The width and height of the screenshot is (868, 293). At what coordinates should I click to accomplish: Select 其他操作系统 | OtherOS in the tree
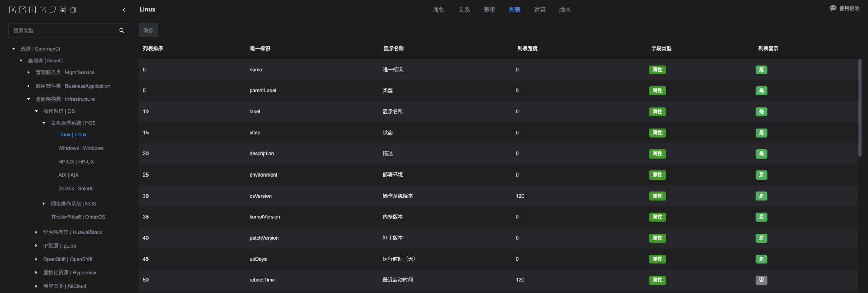click(78, 217)
